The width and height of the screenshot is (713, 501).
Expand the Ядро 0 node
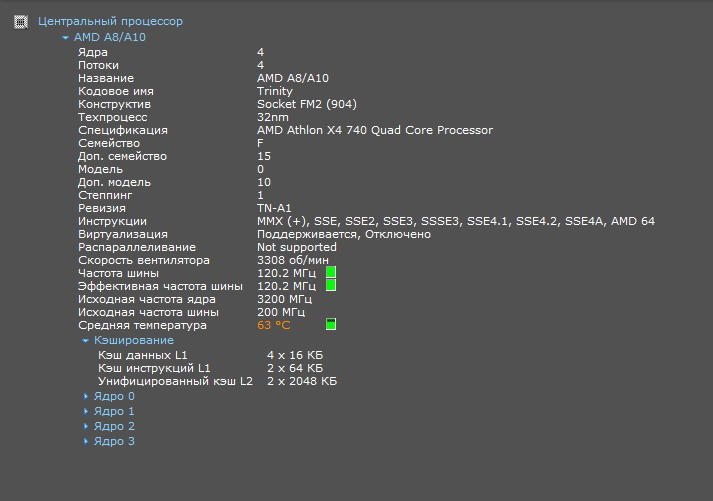tap(86, 397)
